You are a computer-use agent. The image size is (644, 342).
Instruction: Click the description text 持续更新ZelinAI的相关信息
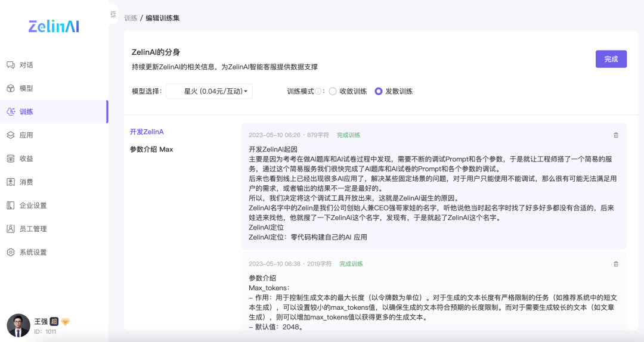pos(225,67)
